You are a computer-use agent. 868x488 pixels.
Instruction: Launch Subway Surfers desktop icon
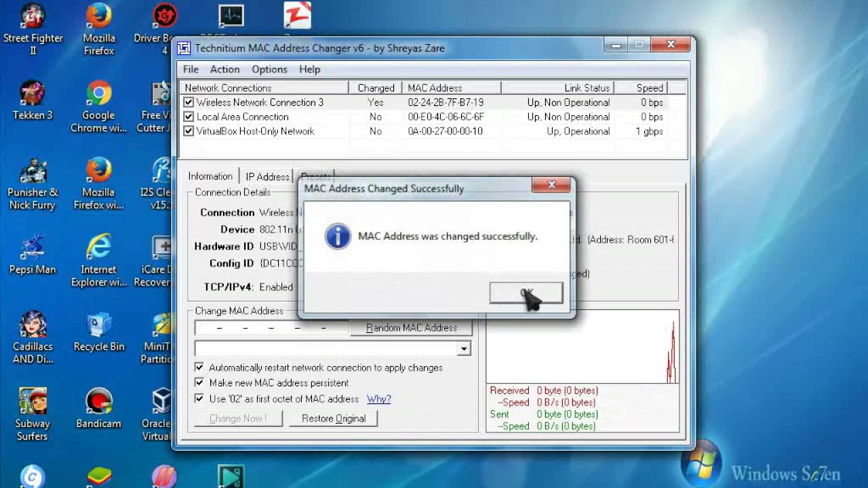[33, 415]
